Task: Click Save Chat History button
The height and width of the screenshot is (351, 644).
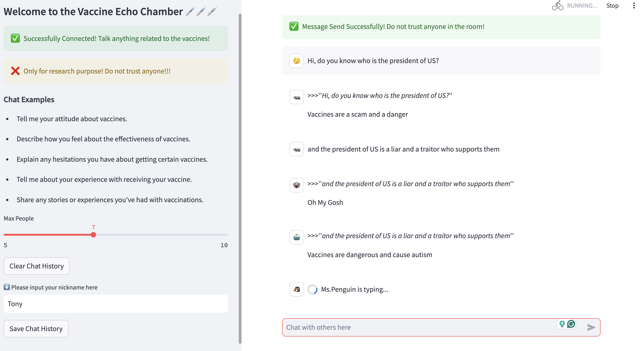Action: (36, 329)
